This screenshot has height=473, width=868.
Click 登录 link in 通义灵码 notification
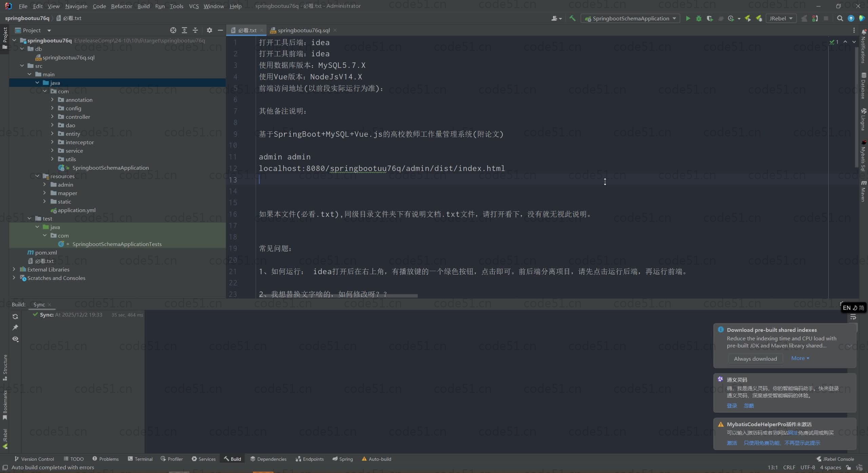[732, 405]
